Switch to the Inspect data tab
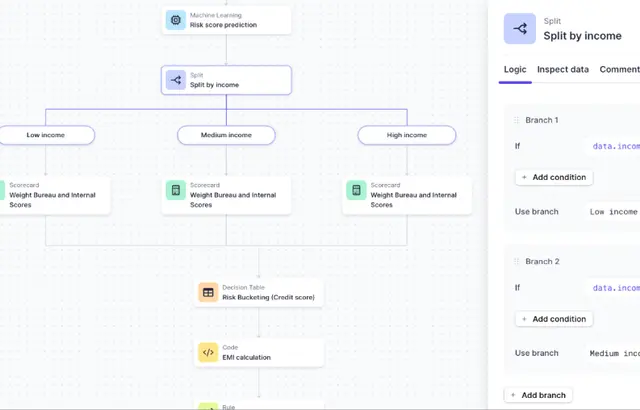This screenshot has width=640, height=410. point(563,69)
